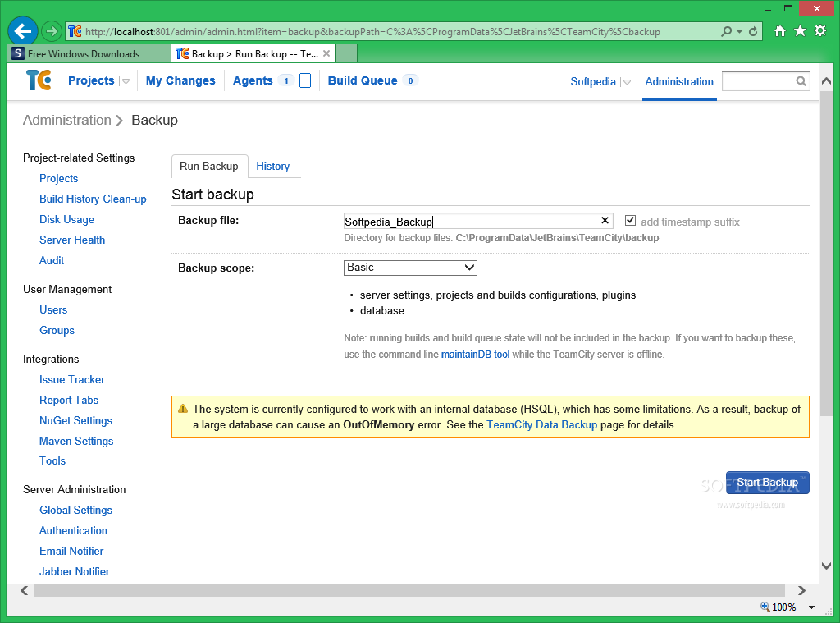Click the TeamCity logo icon
Image resolution: width=840 pixels, height=623 pixels.
coord(39,80)
